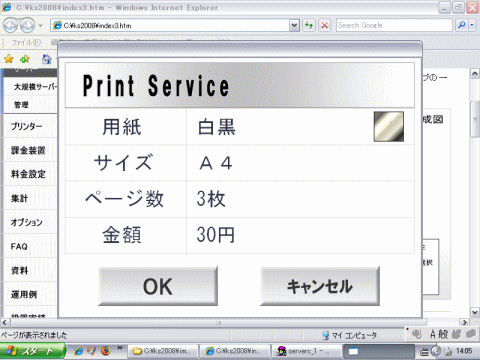Click 用紙 label in the dialog
480x360 pixels.
click(122, 127)
